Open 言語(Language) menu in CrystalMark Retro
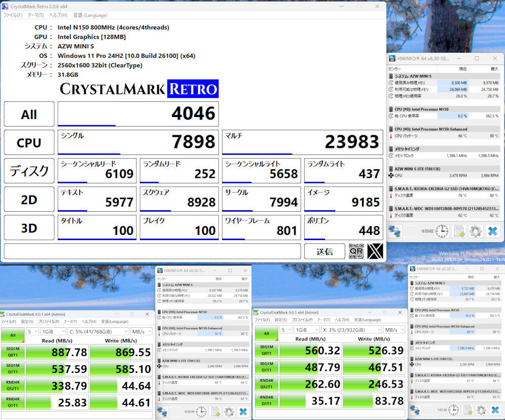The image size is (505, 420). pyautogui.click(x=90, y=15)
